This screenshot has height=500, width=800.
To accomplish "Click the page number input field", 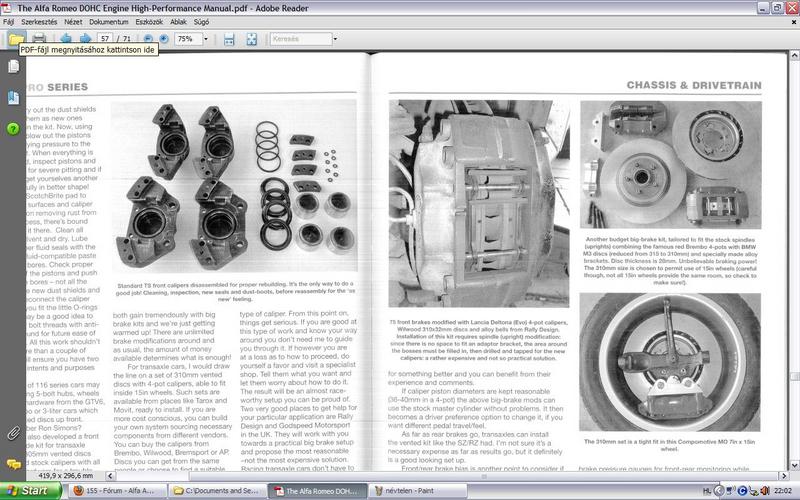I will click(104, 38).
